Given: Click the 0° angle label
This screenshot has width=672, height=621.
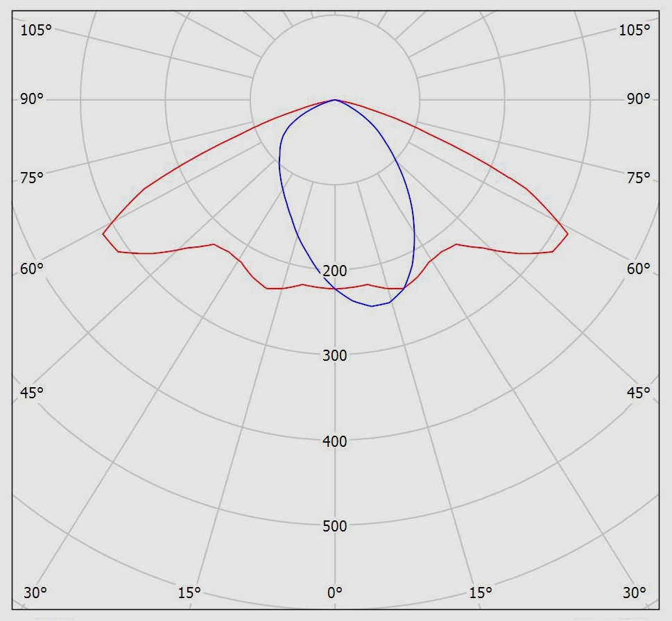Looking at the screenshot, I should pyautogui.click(x=335, y=593).
